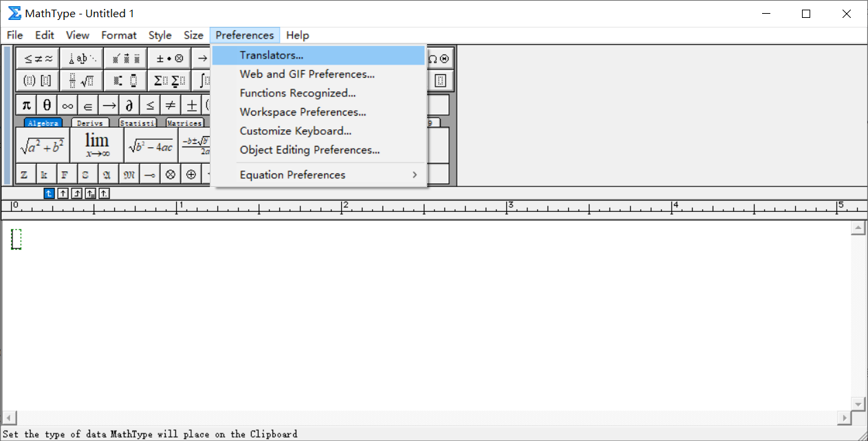Choose Customize Keyboard...
The width and height of the screenshot is (868, 441).
pos(318,131)
